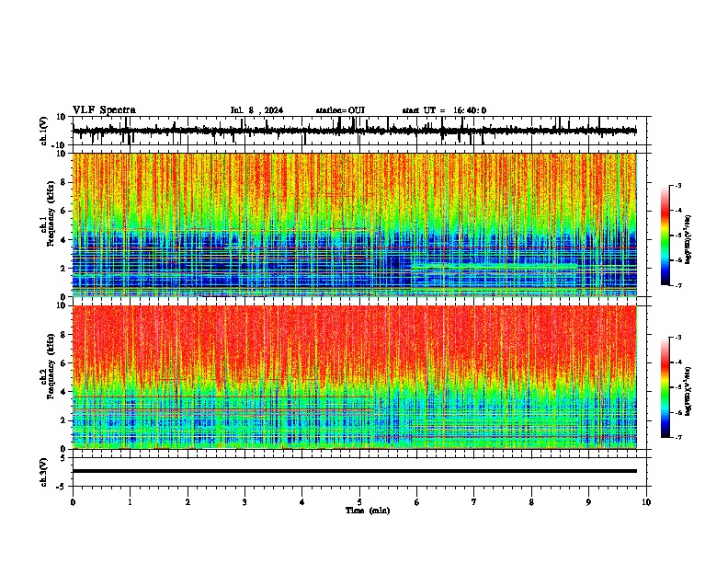Screen dimensions: 728x563
Task: Click the date label "Jul 8, 2024"
Action: [x=256, y=110]
